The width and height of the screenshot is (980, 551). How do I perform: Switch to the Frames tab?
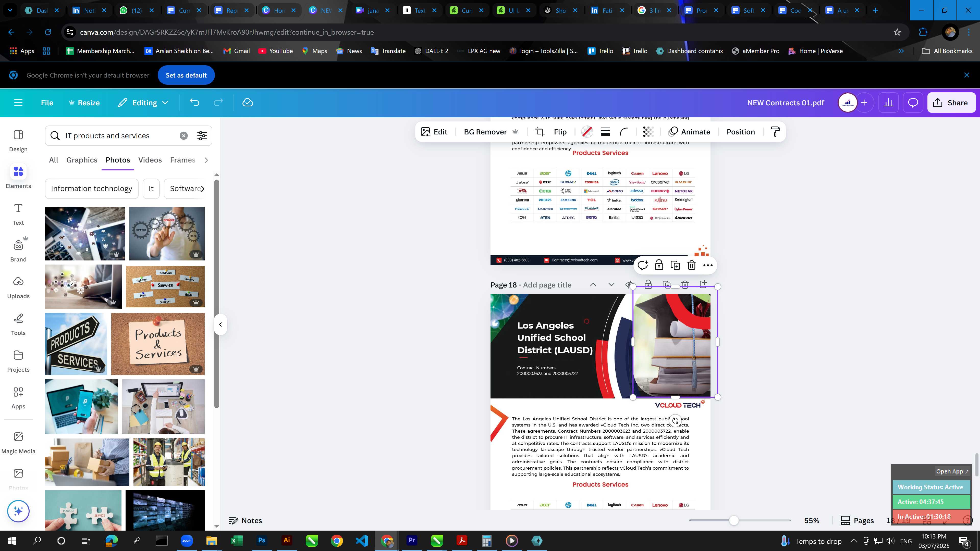pos(183,160)
